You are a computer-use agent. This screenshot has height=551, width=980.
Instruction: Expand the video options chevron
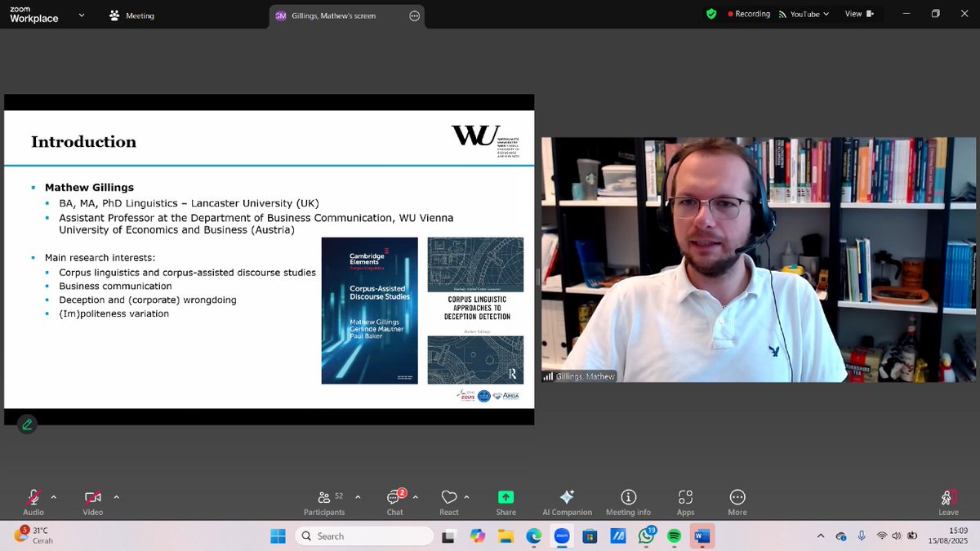click(x=116, y=496)
